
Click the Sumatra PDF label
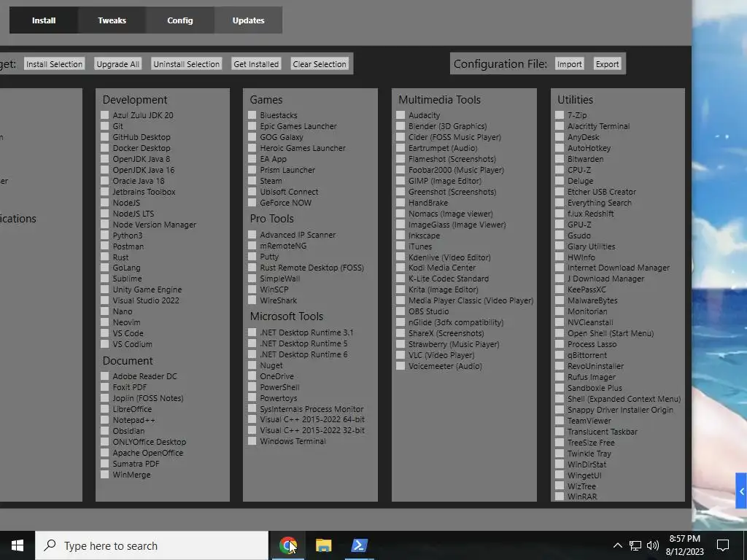pyautogui.click(x=136, y=463)
